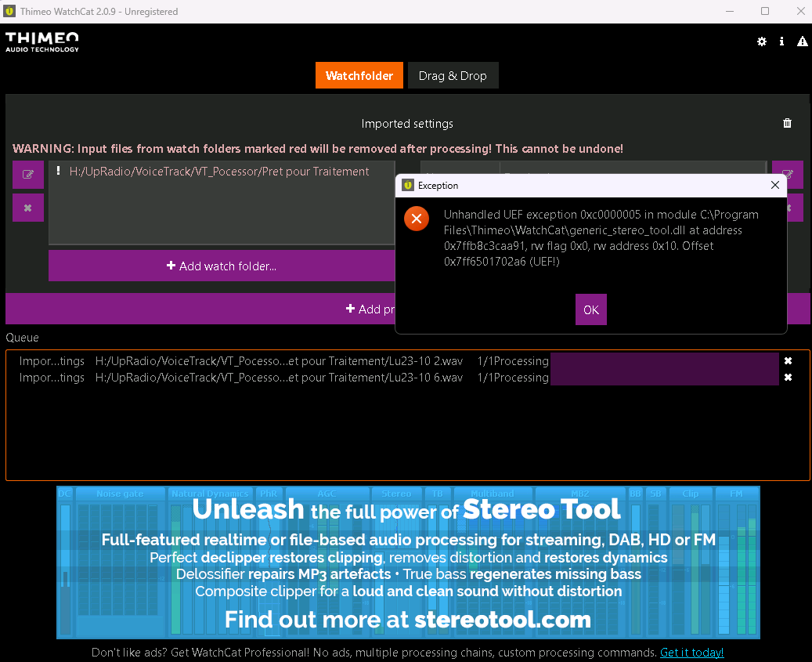Click the exception message text

[601, 238]
